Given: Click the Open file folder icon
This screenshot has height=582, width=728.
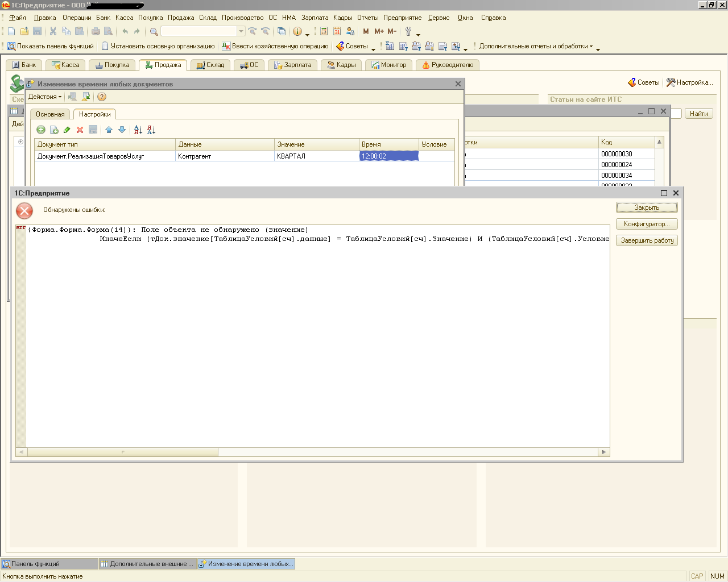Looking at the screenshot, I should tap(24, 31).
